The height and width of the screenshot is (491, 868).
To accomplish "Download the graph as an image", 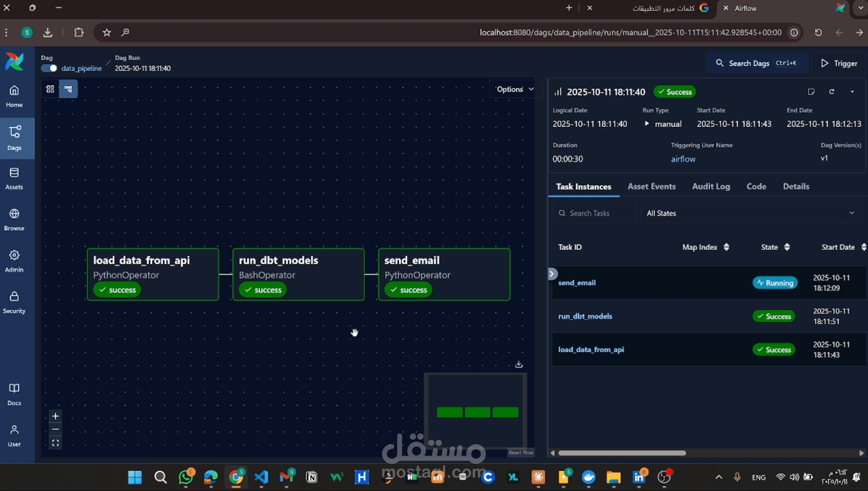I will click(x=519, y=364).
